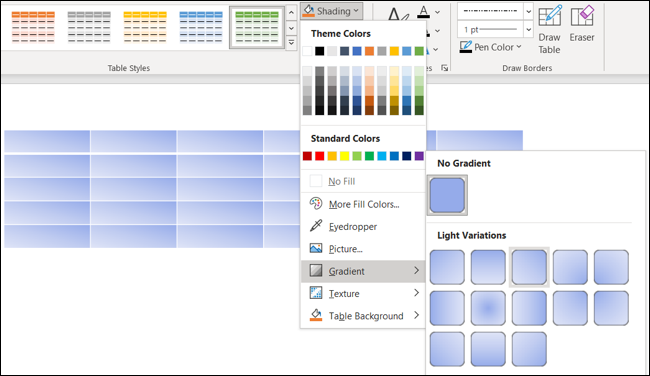Choose the Table Background icon
650x376 pixels.
click(x=316, y=315)
